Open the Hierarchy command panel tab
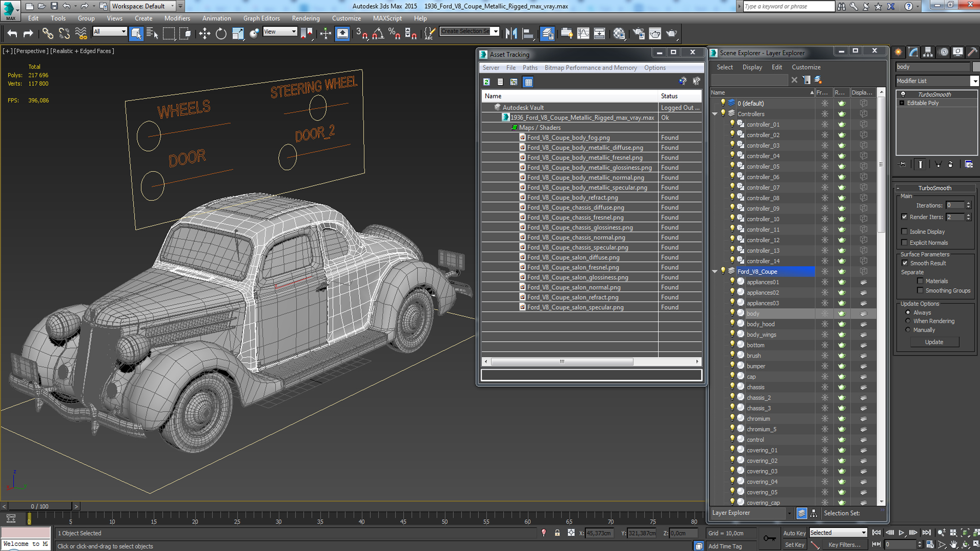980x551 pixels. click(x=928, y=52)
